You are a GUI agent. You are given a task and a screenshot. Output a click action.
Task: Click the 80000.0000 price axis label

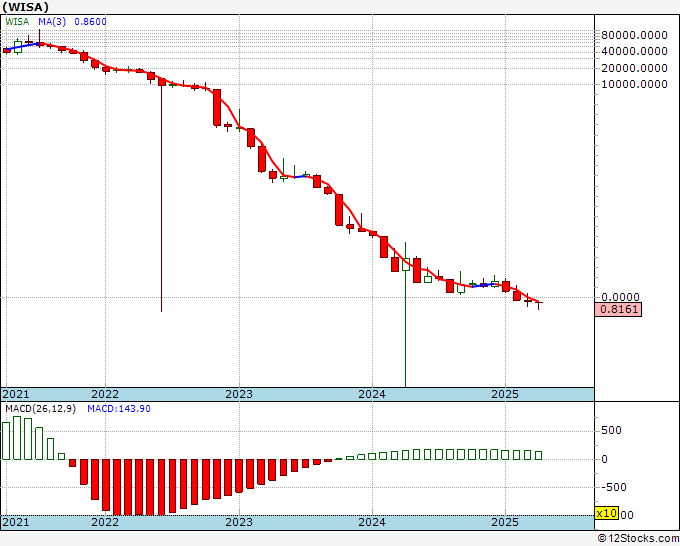pyautogui.click(x=634, y=36)
